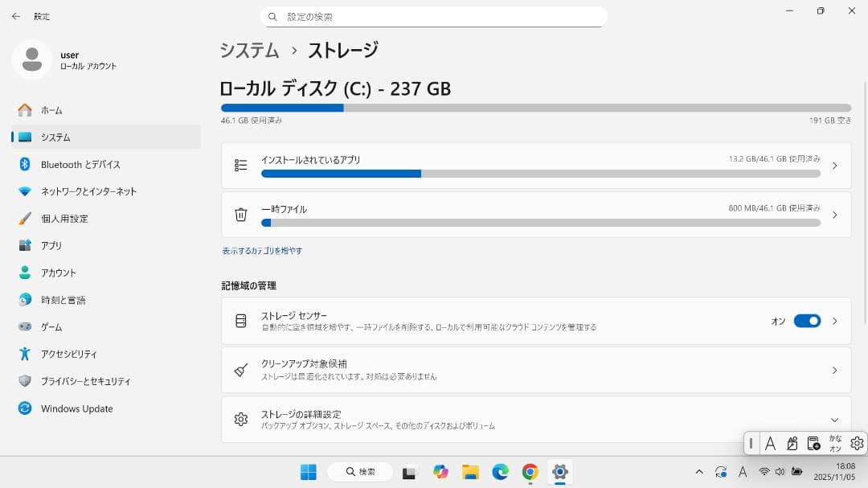Turn off the ストレージ センサー toggle
The height and width of the screenshot is (488, 868).
[807, 320]
